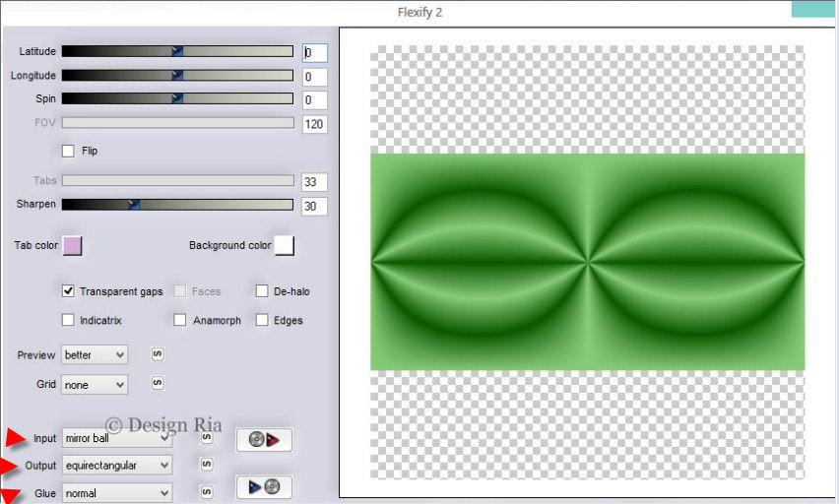
Task: Click the Flexify 2 window title
Action: pyautogui.click(x=420, y=13)
